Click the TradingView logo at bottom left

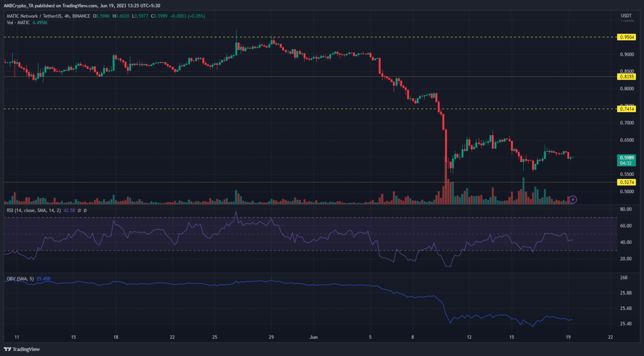tap(22, 349)
